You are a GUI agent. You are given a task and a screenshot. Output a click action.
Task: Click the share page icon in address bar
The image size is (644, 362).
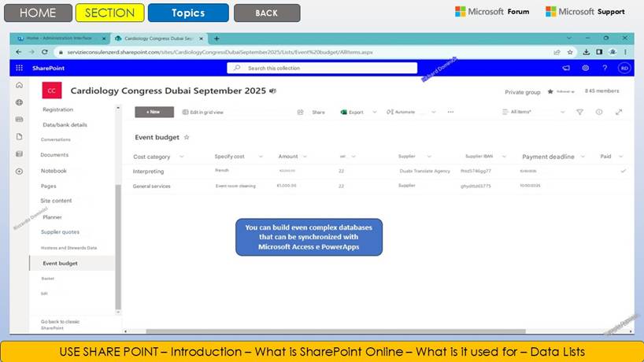click(557, 52)
